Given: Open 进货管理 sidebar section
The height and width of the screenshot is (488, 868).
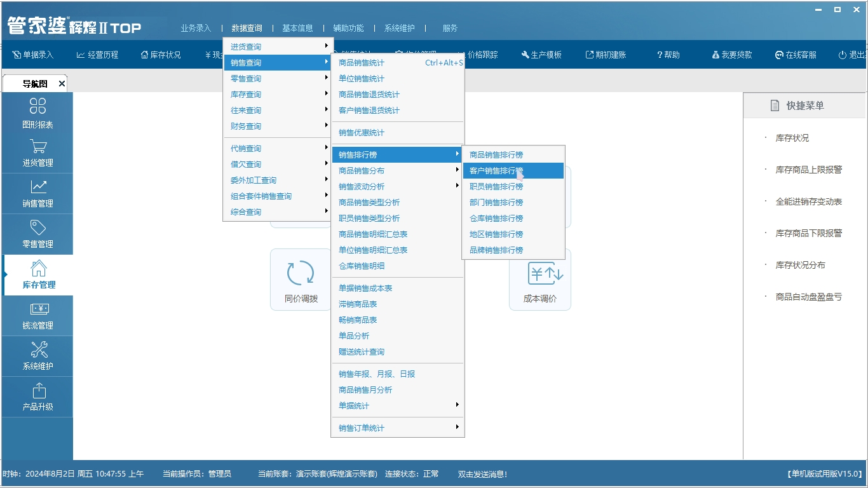Looking at the screenshot, I should coord(37,153).
